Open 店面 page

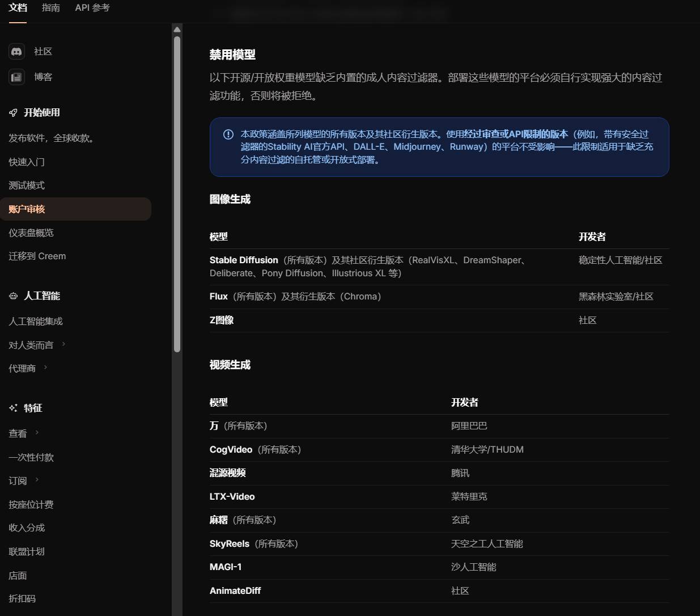(18, 575)
